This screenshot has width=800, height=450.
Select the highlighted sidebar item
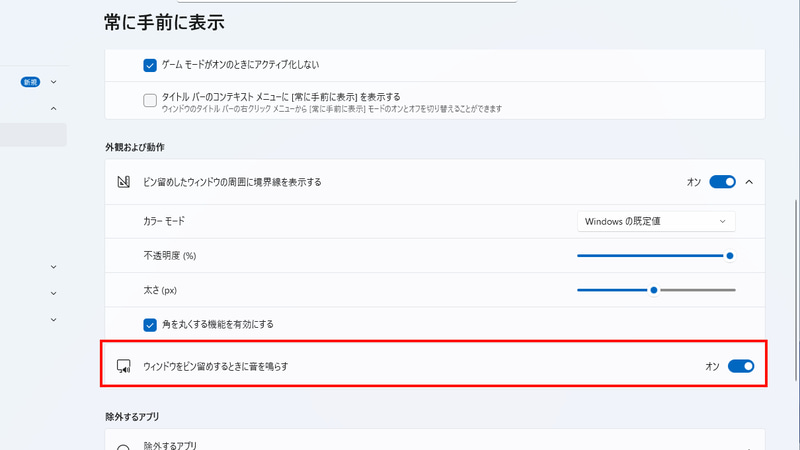point(33,135)
